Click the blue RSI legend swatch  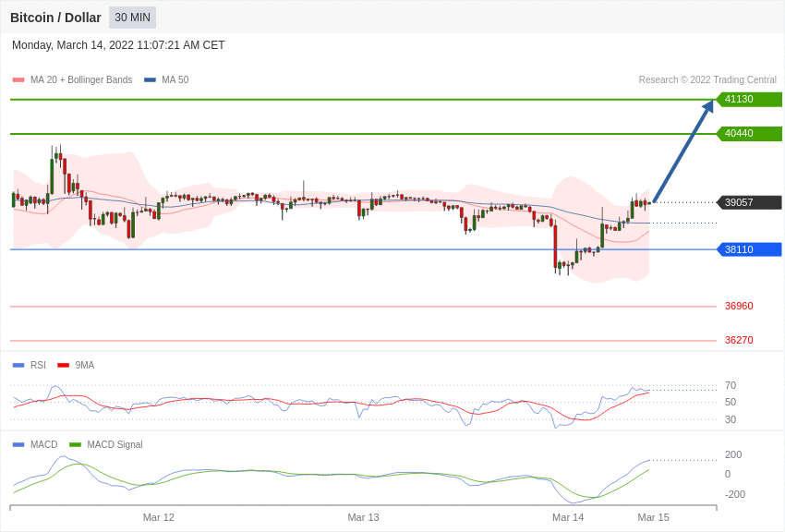(x=18, y=366)
